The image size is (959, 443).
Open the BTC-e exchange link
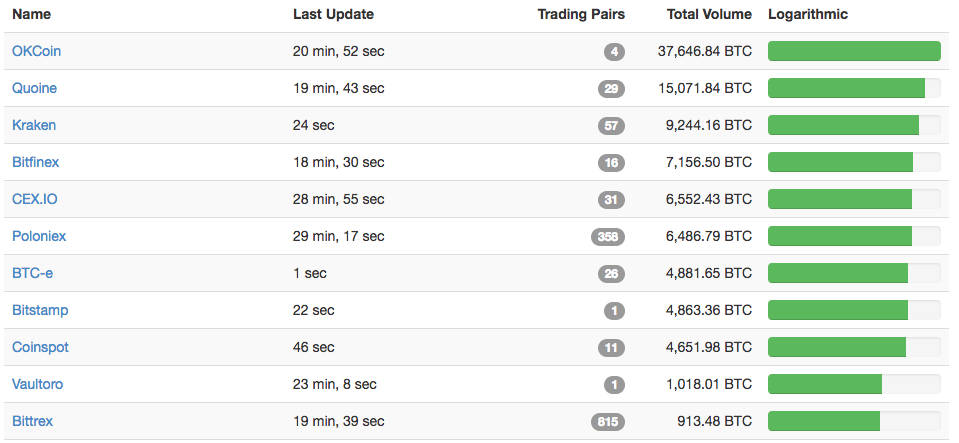[x=32, y=274]
